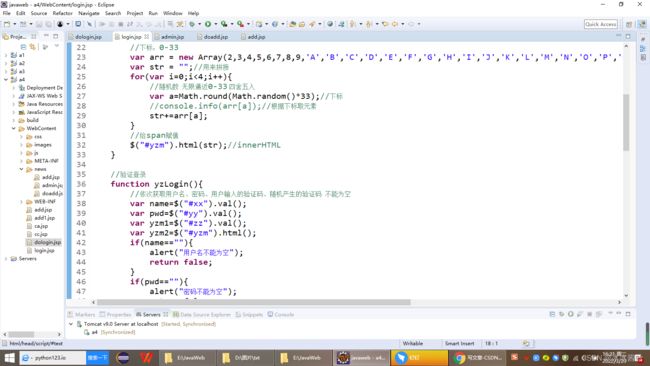Click Collapse All icon in Project Explorer
This screenshot has width=650, height=366.
[x=23, y=47]
